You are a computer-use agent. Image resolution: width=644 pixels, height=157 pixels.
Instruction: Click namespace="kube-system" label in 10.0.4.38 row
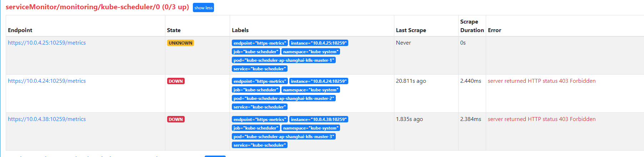click(x=311, y=128)
